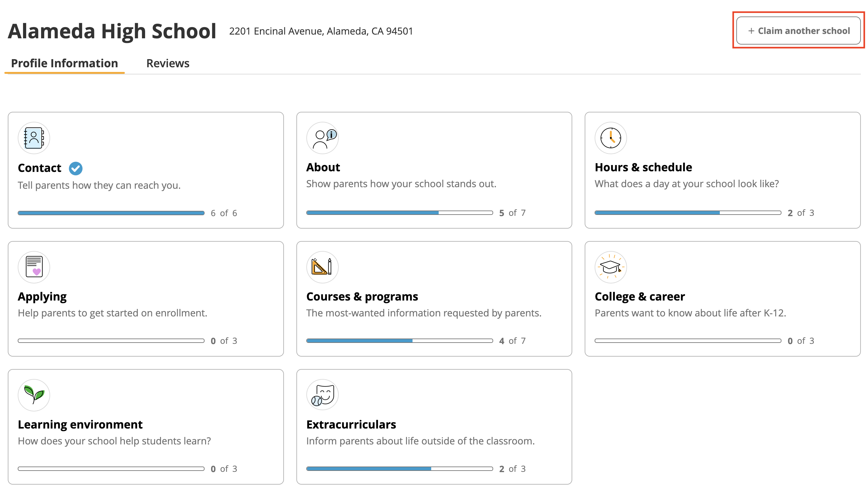
Task: Click '0 of 3' in College & career
Action: (800, 341)
